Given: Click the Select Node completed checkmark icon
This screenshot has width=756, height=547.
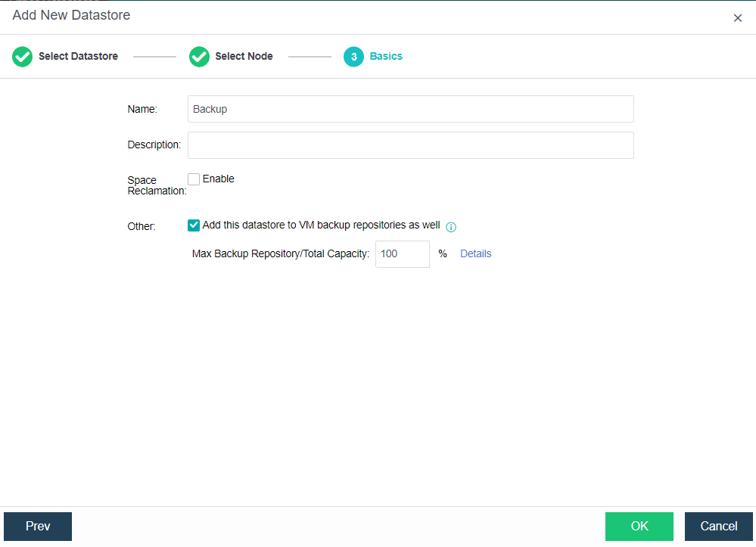Looking at the screenshot, I should pyautogui.click(x=199, y=56).
